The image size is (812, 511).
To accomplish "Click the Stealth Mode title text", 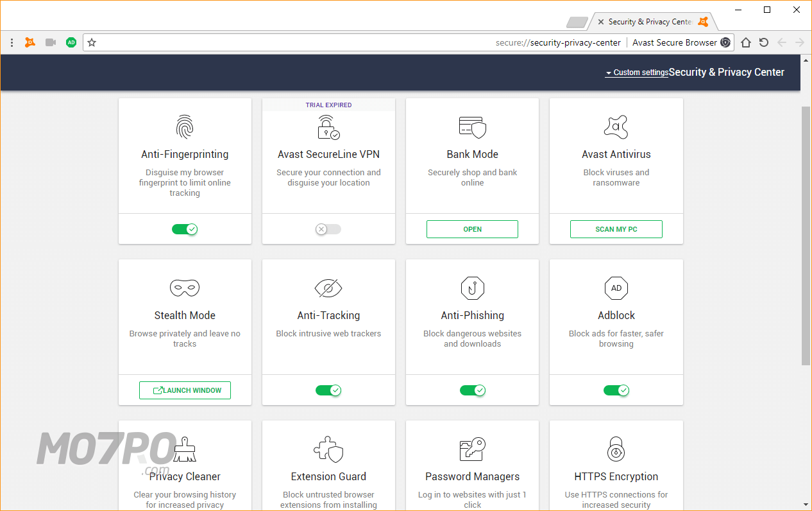I will [185, 315].
